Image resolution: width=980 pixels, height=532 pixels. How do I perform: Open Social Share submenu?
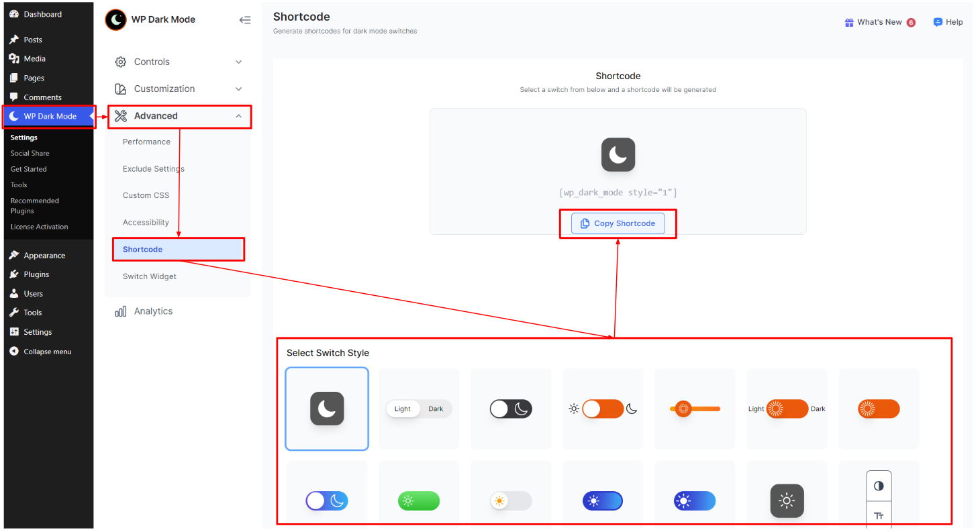[30, 153]
